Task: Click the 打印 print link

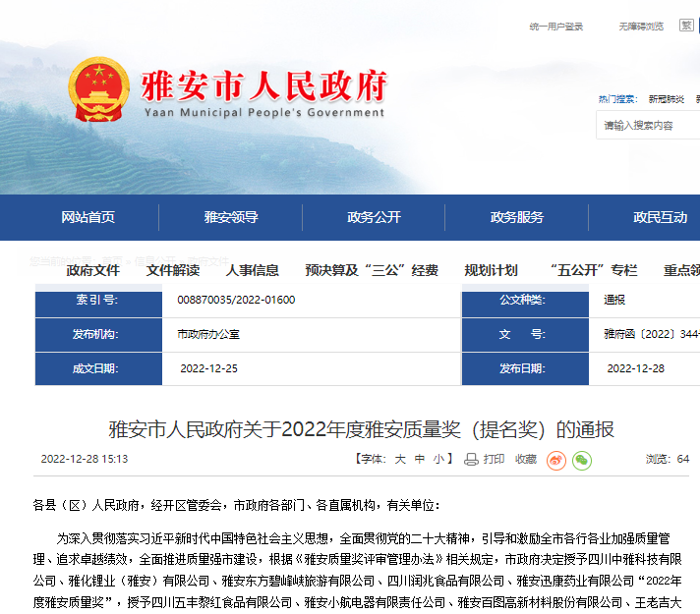Action: click(x=494, y=459)
